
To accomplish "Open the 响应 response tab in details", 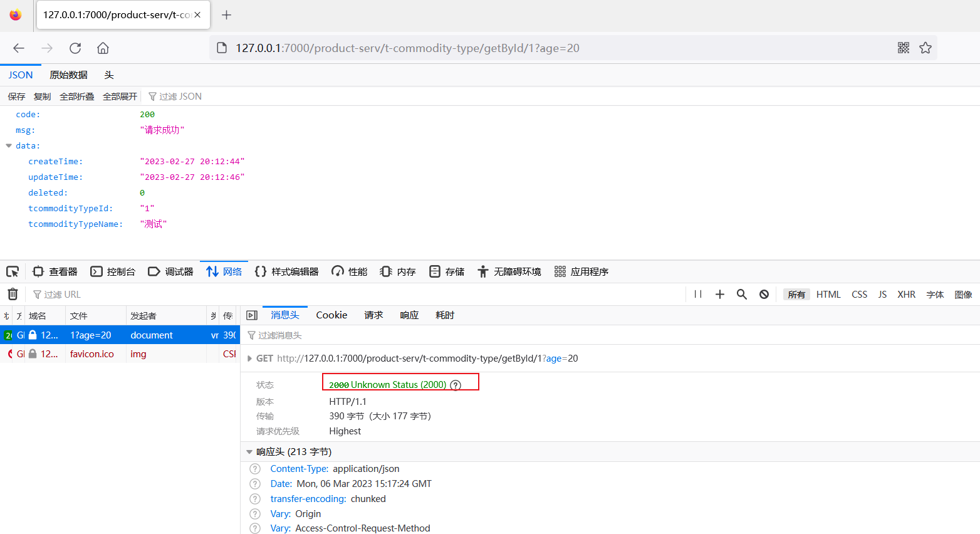I will pyautogui.click(x=409, y=315).
